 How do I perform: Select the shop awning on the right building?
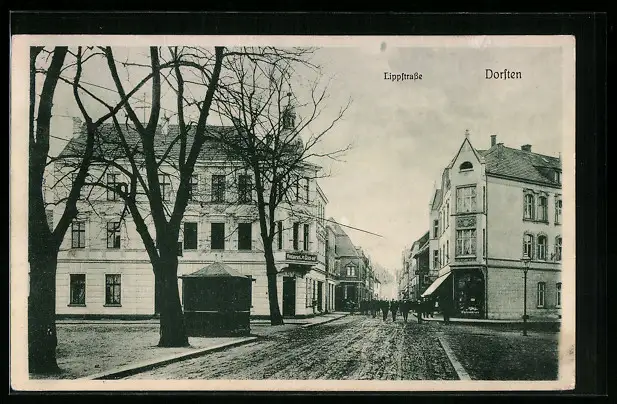436,285
